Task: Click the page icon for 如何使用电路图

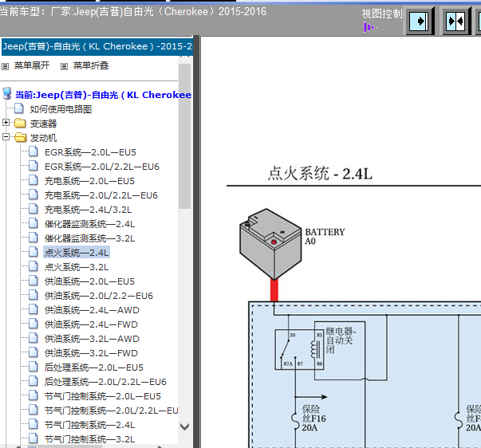Action: (x=19, y=108)
